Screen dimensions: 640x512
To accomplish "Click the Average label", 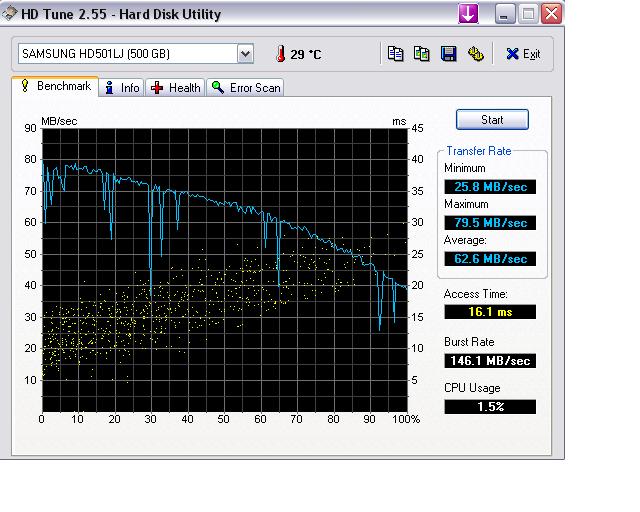I will [x=465, y=240].
